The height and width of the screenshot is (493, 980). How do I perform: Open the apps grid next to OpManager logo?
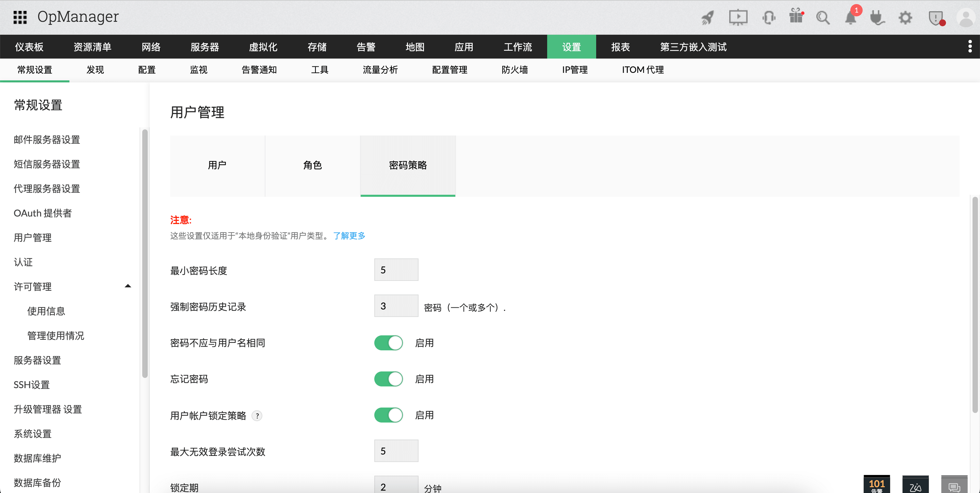click(x=20, y=17)
